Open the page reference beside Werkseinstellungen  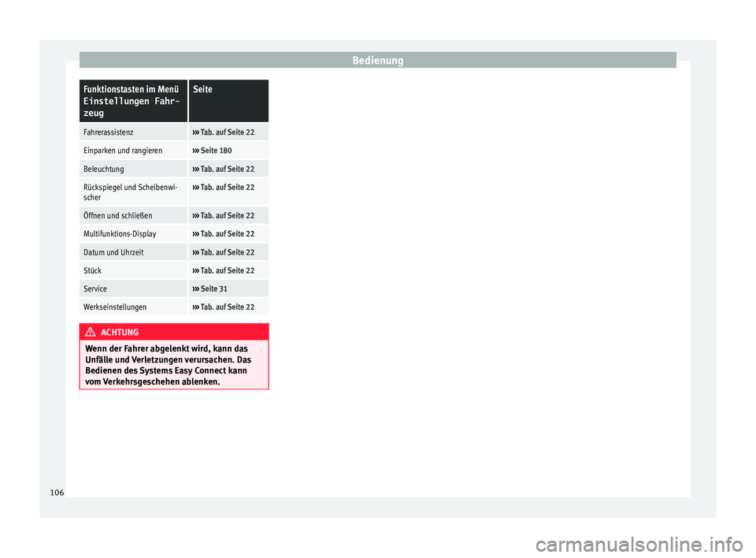[x=223, y=307]
